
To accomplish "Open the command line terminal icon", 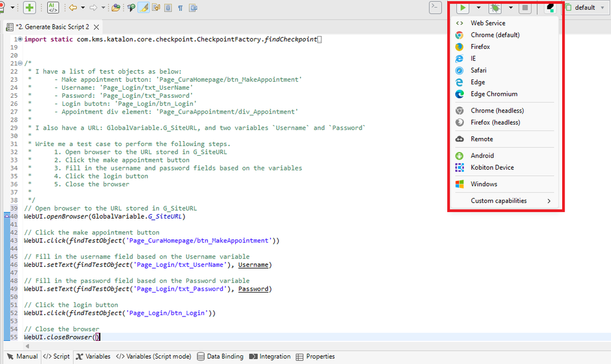I will (435, 8).
